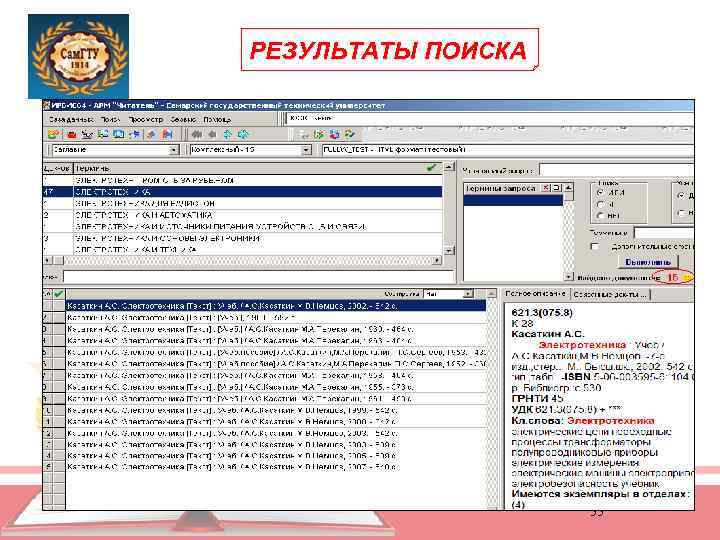The width and height of the screenshot is (720, 540).
Task: Click the Термины column header
Action: (259, 168)
